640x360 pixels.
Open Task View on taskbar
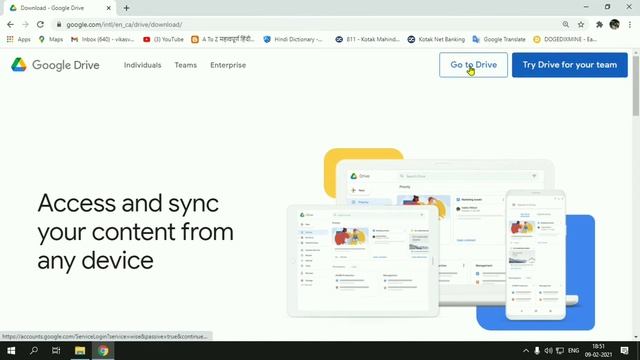[x=56, y=351]
